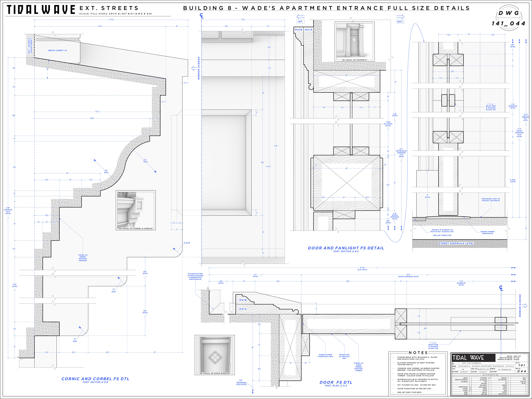
Task: Open the 3D visual of doorway thumbnail
Action: click(355, 42)
